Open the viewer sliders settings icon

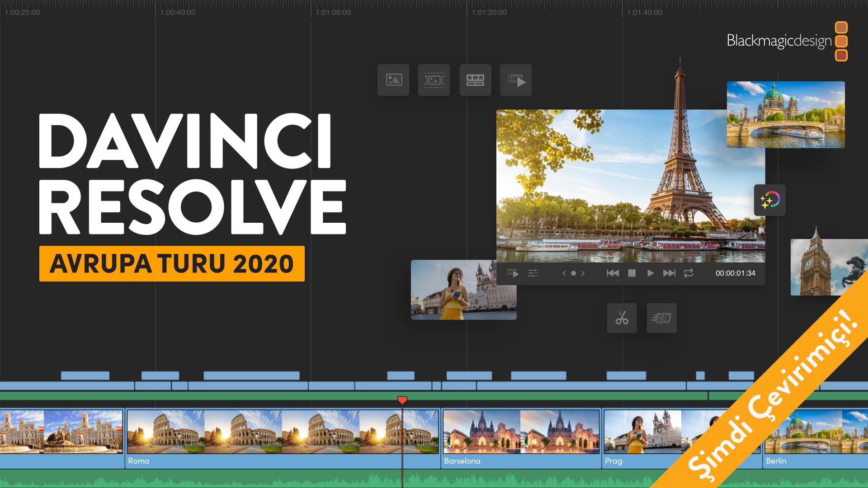[533, 273]
